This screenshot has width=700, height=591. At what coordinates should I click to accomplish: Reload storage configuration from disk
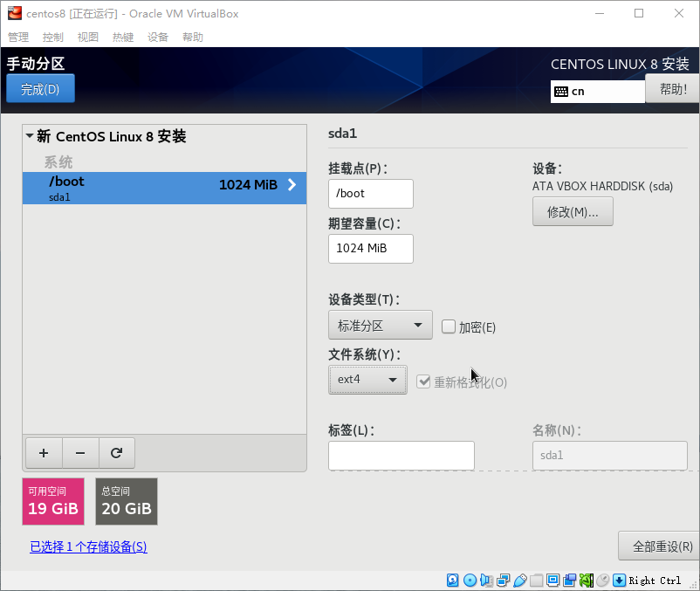pos(116,453)
